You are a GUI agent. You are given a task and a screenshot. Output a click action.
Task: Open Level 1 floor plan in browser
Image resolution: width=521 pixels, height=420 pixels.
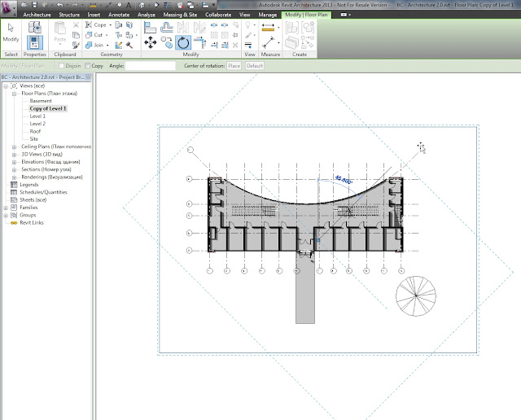[38, 116]
